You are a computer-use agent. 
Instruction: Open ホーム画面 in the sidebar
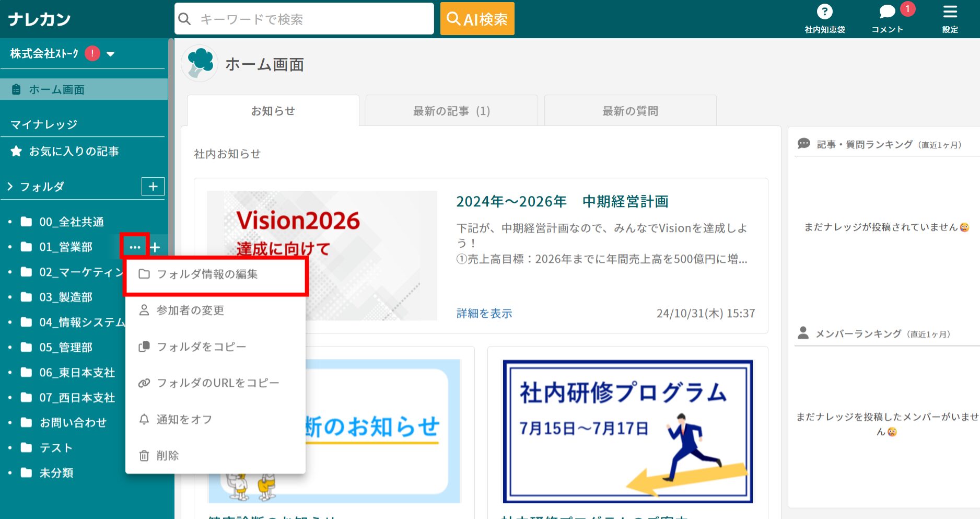84,89
